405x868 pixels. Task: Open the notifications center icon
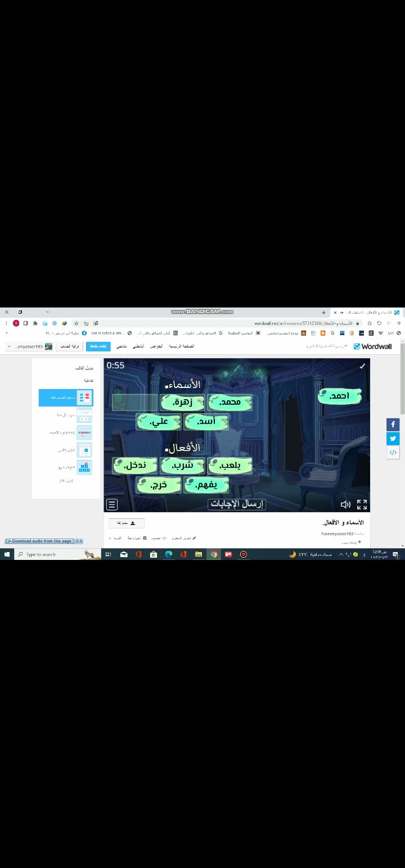395,554
